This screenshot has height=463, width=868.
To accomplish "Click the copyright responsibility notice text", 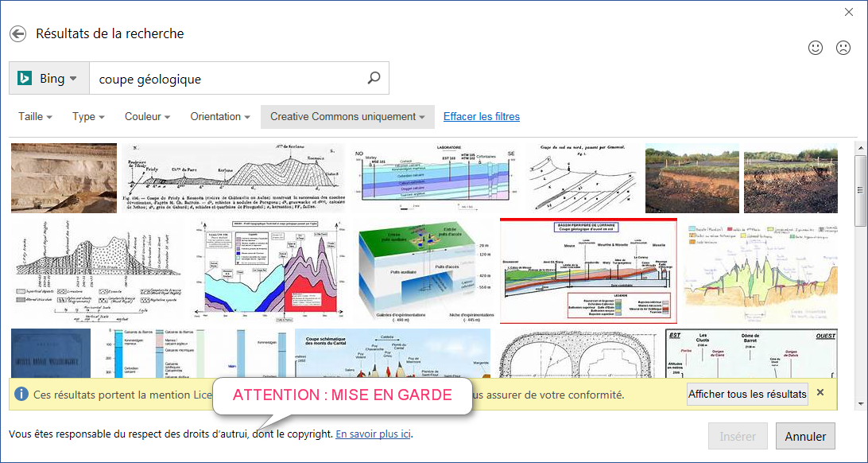I will pos(172,434).
